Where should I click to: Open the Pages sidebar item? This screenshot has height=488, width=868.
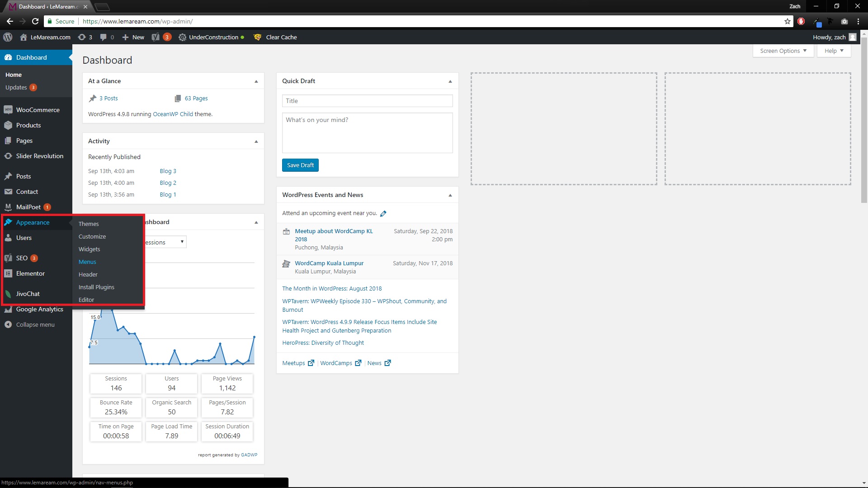click(24, 141)
